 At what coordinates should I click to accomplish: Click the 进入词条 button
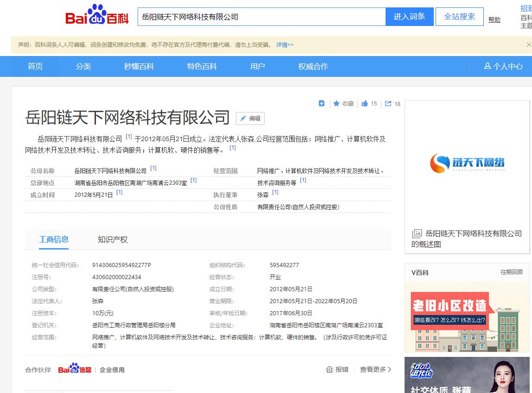pyautogui.click(x=409, y=17)
